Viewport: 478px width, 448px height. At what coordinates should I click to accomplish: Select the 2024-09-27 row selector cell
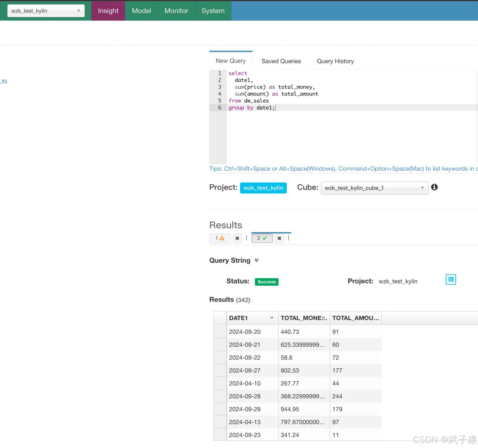(x=220, y=370)
